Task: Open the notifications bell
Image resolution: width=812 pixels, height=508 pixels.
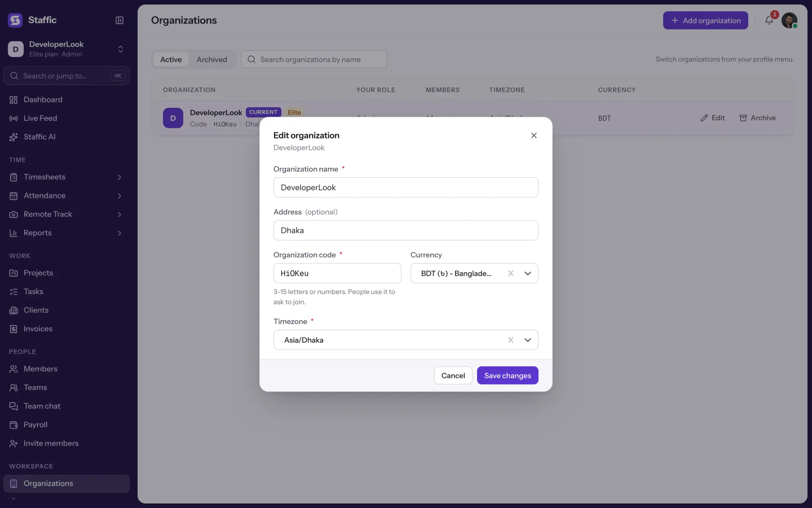Action: tap(769, 20)
